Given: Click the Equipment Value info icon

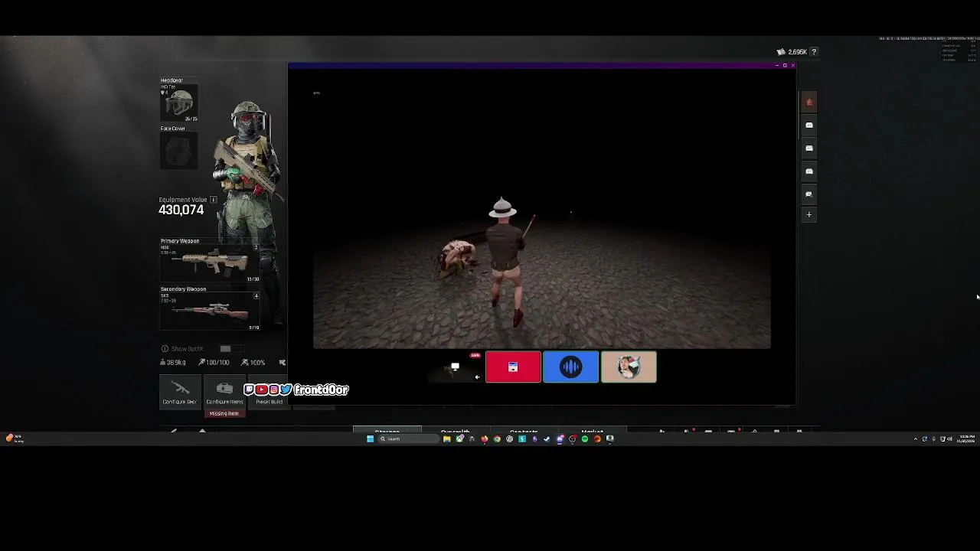Looking at the screenshot, I should coord(213,200).
